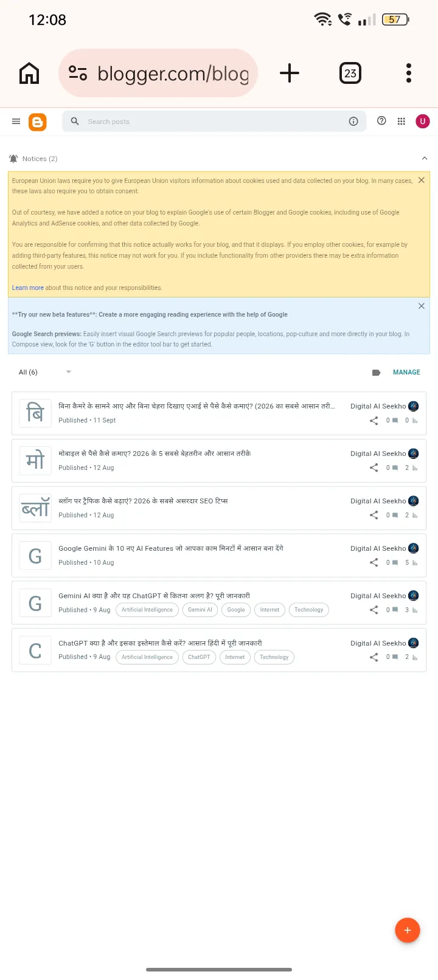Image resolution: width=438 pixels, height=980 pixels.
Task: View stats icon for Gemini 10 Features post
Action: [x=415, y=563]
